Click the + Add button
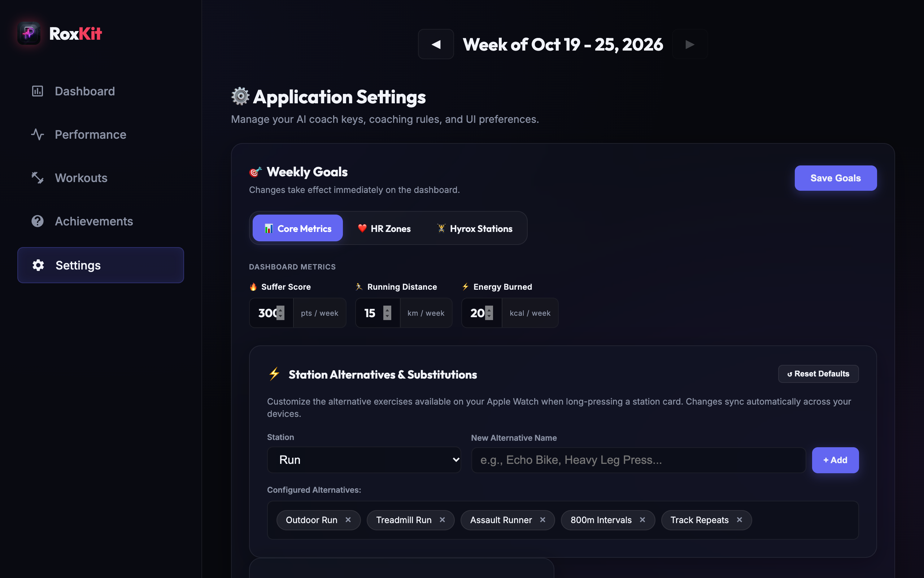Screen dimensions: 924x578 pyautogui.click(x=835, y=460)
